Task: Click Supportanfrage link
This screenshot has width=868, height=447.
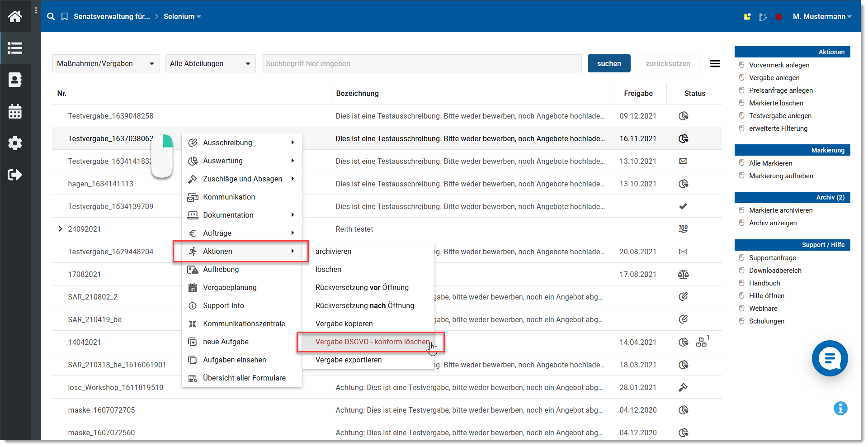Action: [772, 258]
